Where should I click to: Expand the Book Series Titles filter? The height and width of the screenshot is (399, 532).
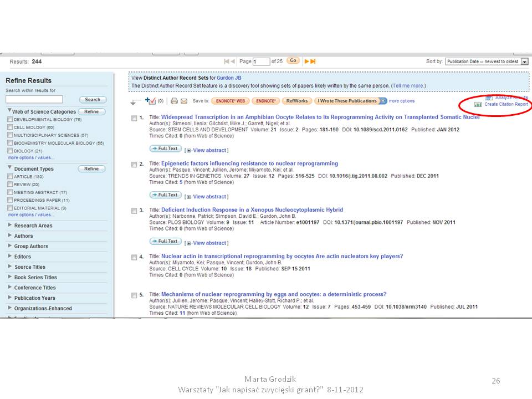tap(10, 276)
